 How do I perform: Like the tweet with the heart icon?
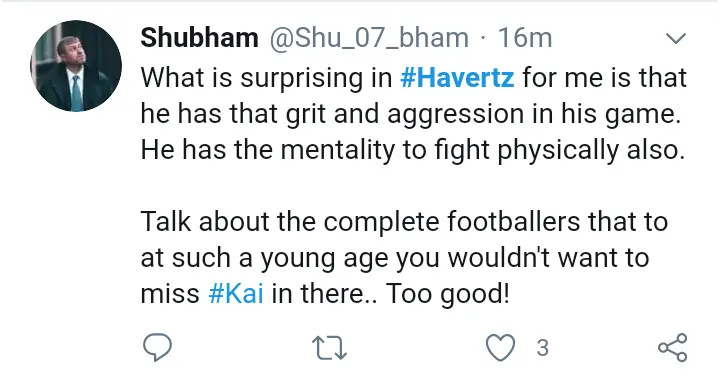pyautogui.click(x=501, y=347)
